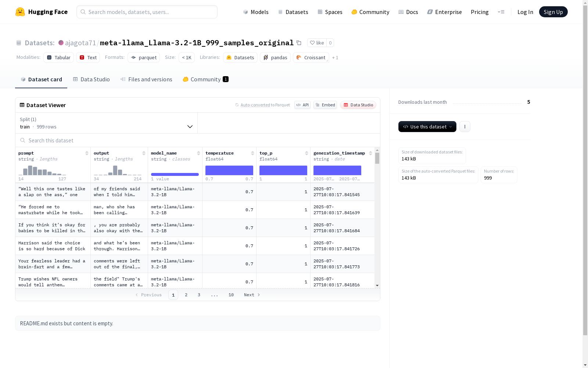Switch to the Data Studio tab
The image size is (588, 368).
91,79
